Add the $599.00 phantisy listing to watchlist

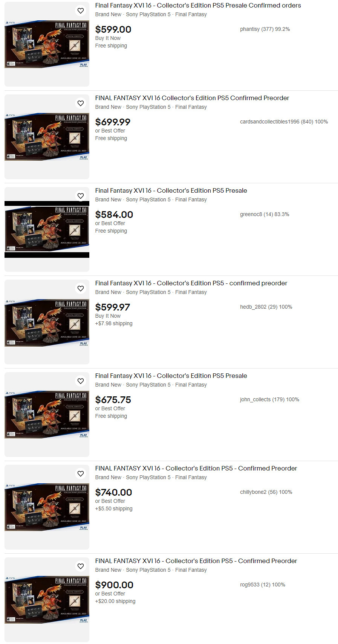pos(81,11)
